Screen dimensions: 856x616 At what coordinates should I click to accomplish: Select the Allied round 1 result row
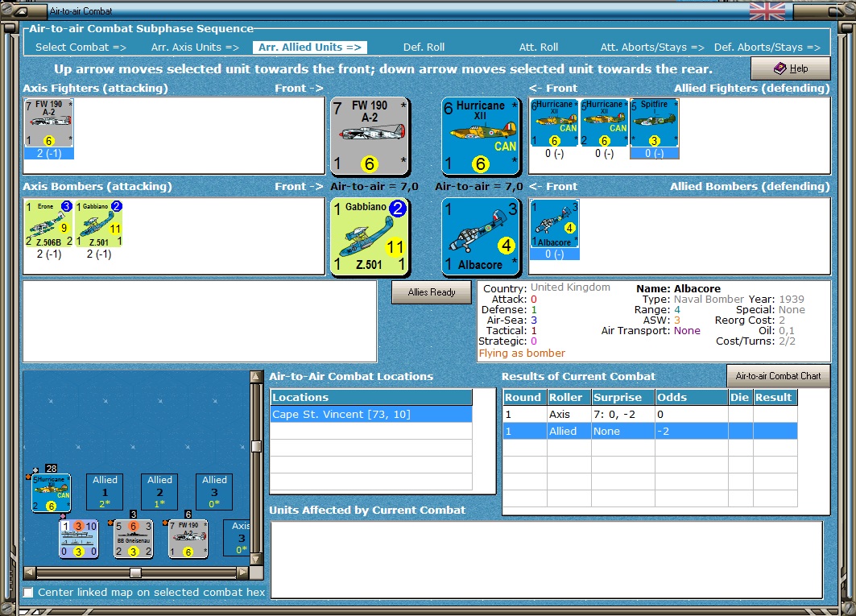tap(650, 432)
